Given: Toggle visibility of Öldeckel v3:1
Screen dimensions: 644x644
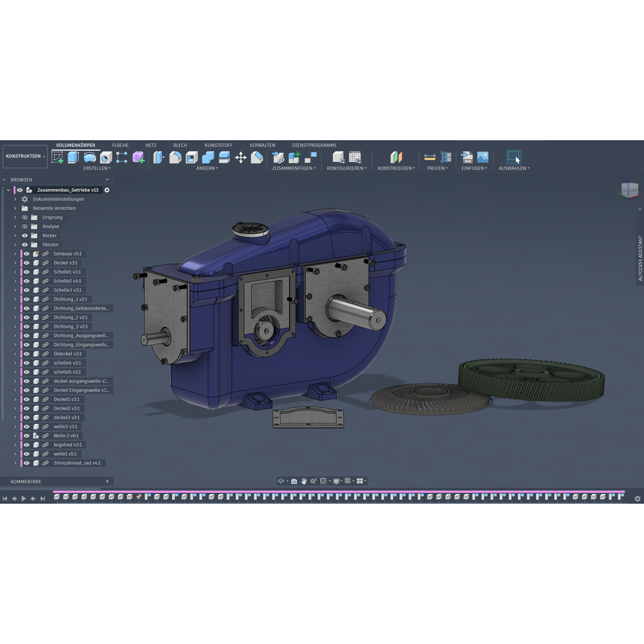Looking at the screenshot, I should point(26,354).
